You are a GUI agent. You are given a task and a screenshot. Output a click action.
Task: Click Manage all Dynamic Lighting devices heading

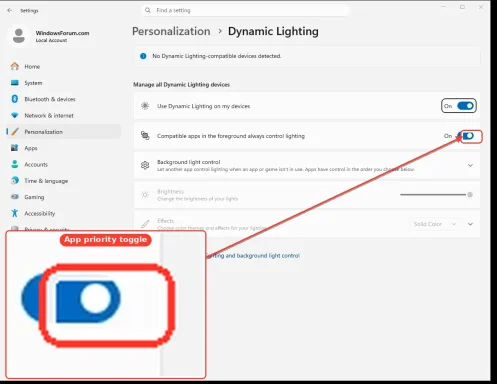tap(181, 85)
